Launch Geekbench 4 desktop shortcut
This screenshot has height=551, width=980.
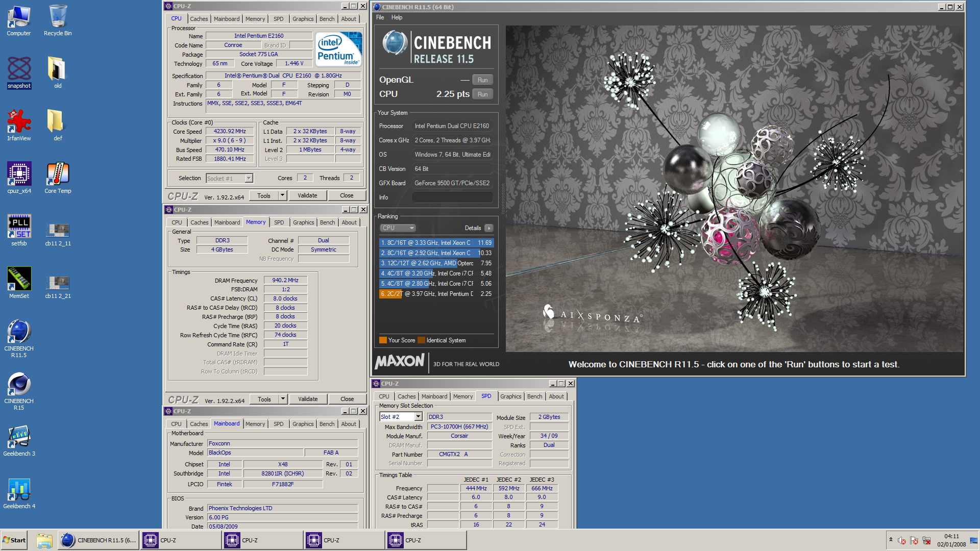click(19, 493)
